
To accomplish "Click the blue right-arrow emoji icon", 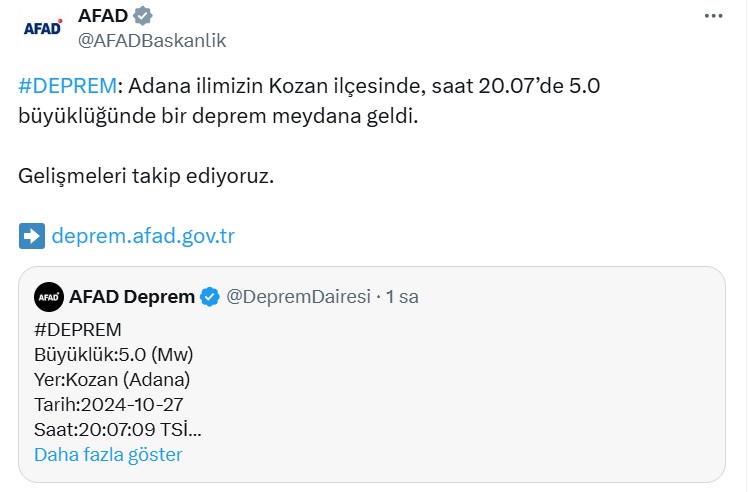I will (31, 236).
